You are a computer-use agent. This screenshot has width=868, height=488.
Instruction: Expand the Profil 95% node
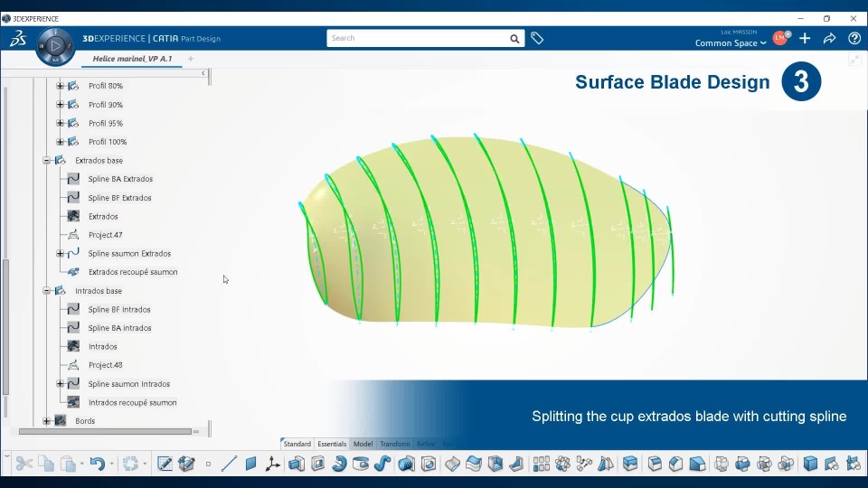(x=60, y=124)
